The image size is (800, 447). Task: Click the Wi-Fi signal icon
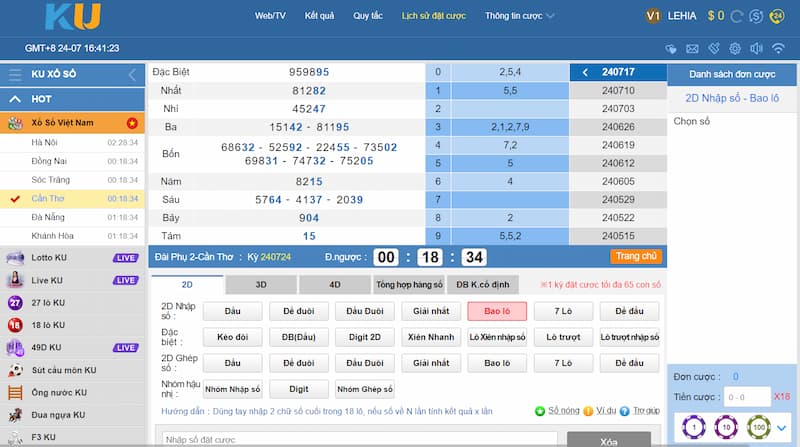click(778, 48)
